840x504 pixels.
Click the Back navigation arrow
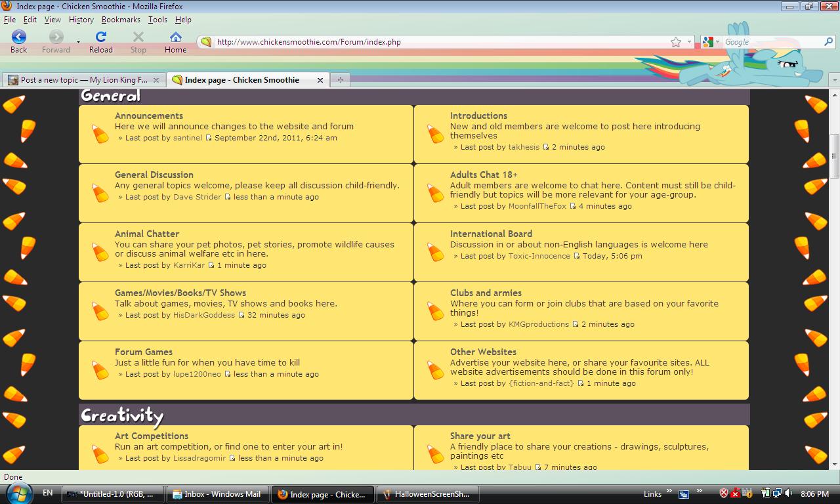tap(18, 37)
